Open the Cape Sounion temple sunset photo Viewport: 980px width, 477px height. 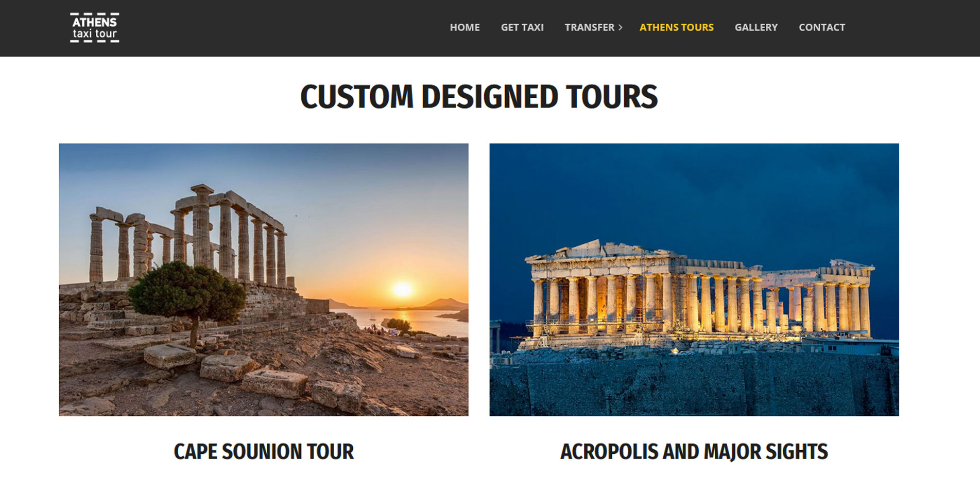point(264,279)
